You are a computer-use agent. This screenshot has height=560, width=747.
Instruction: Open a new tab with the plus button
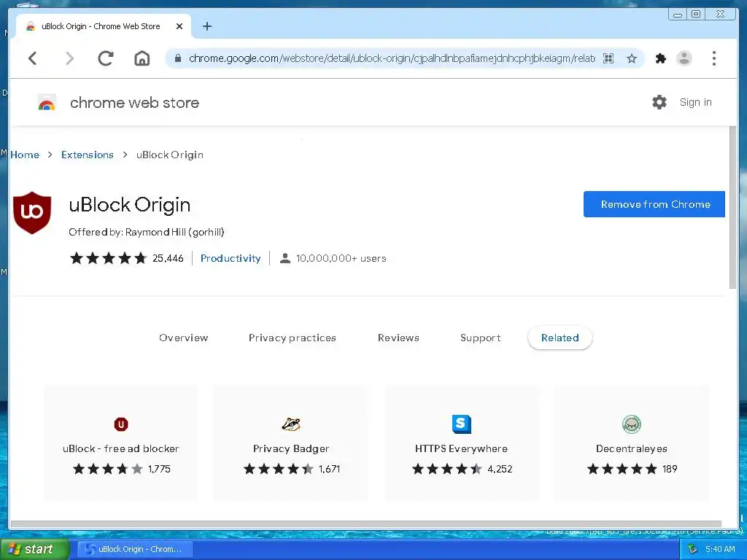coord(206,27)
